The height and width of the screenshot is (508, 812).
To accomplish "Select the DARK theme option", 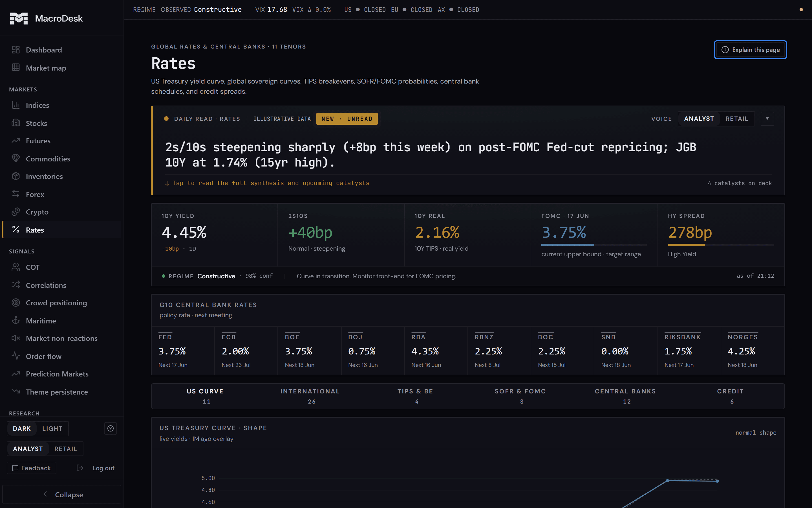I will (22, 428).
